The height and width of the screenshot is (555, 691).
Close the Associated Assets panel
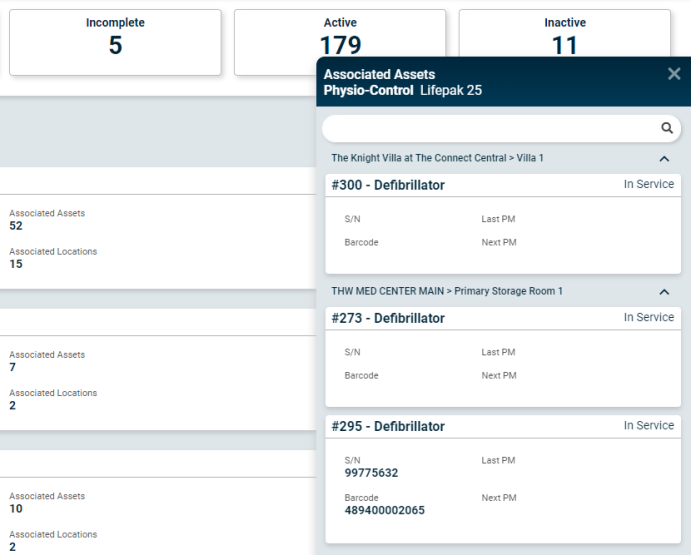[674, 74]
